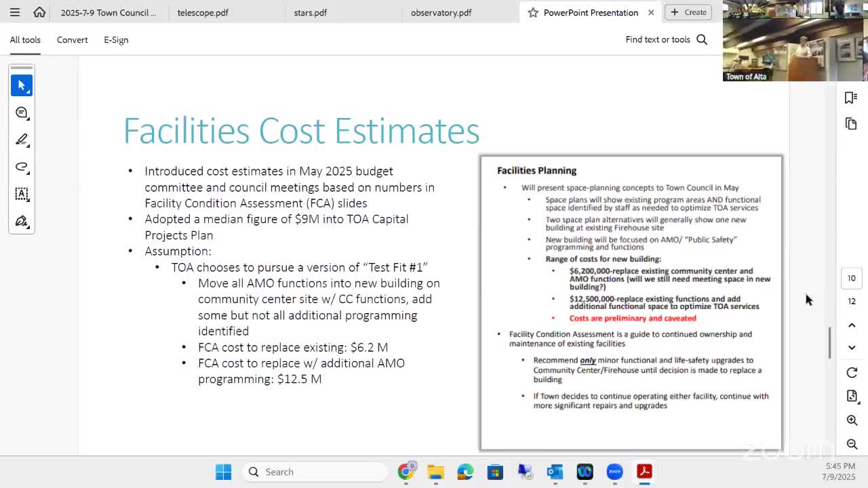The height and width of the screenshot is (488, 868).
Task: Switch to the telescope.pdf tab
Action: coord(203,12)
